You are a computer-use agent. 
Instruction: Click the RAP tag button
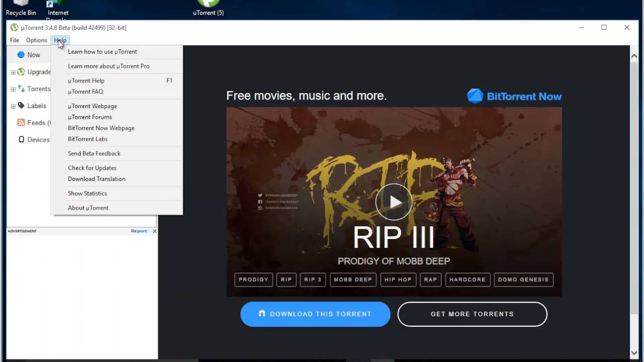pos(431,280)
